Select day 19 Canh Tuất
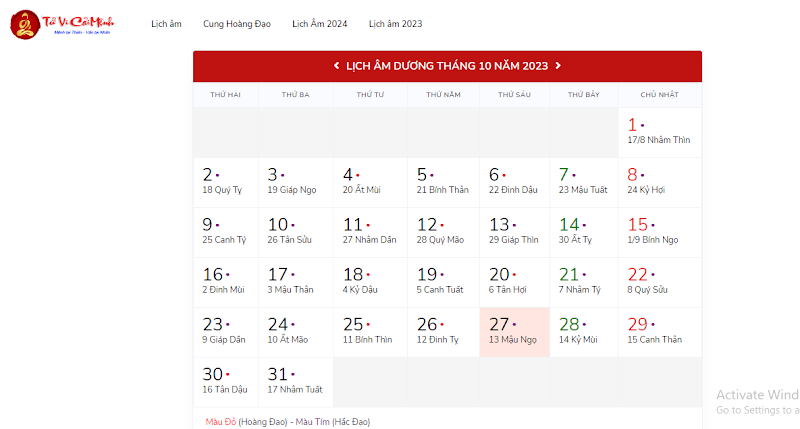Image resolution: width=800 pixels, height=429 pixels. tap(443, 282)
